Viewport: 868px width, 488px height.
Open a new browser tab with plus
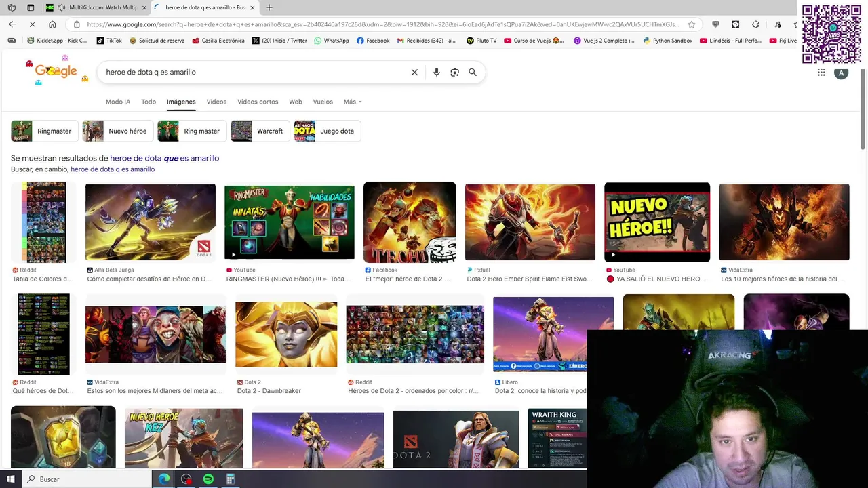point(269,7)
